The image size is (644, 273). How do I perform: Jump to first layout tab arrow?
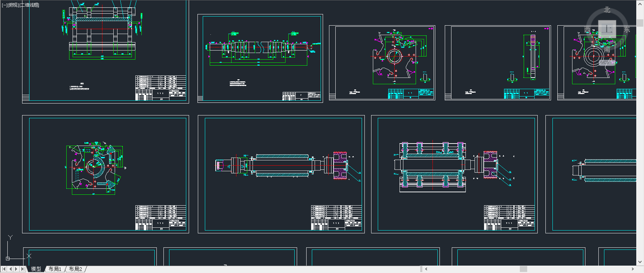(4, 269)
